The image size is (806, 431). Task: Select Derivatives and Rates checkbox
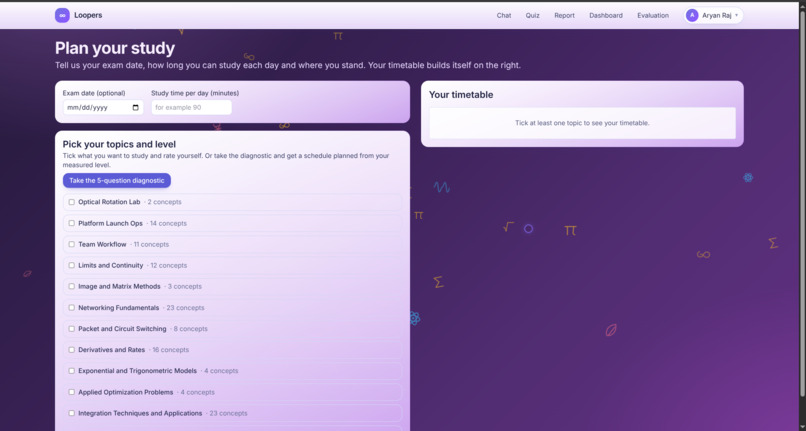point(71,350)
